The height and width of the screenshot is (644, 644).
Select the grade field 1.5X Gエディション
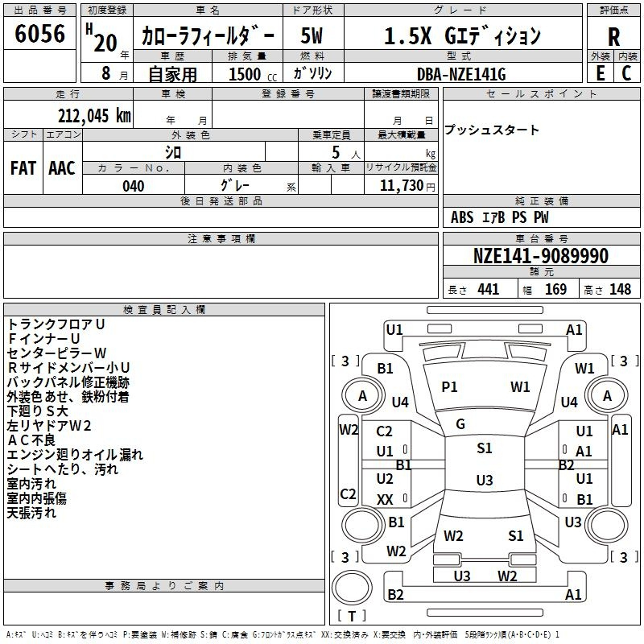pos(461,37)
